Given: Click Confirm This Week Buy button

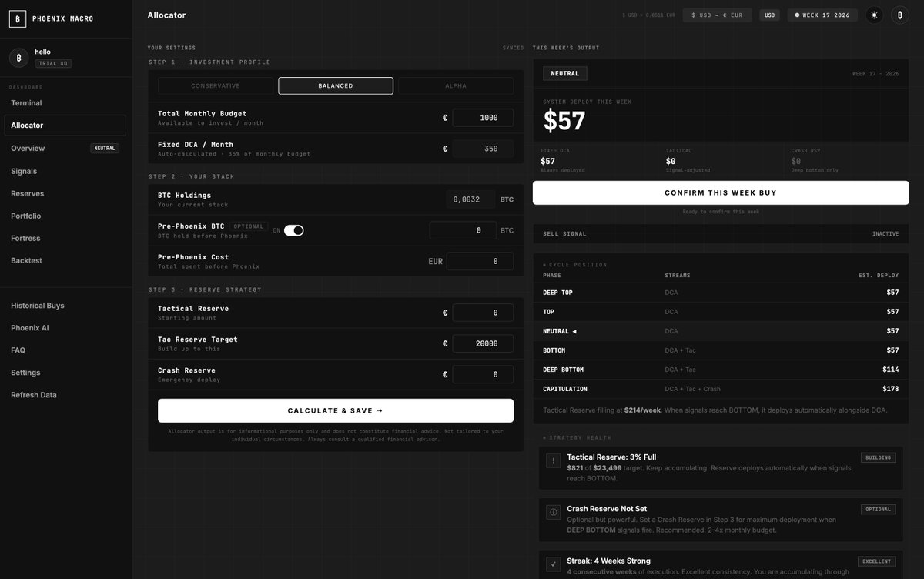Looking at the screenshot, I should pyautogui.click(x=721, y=192).
